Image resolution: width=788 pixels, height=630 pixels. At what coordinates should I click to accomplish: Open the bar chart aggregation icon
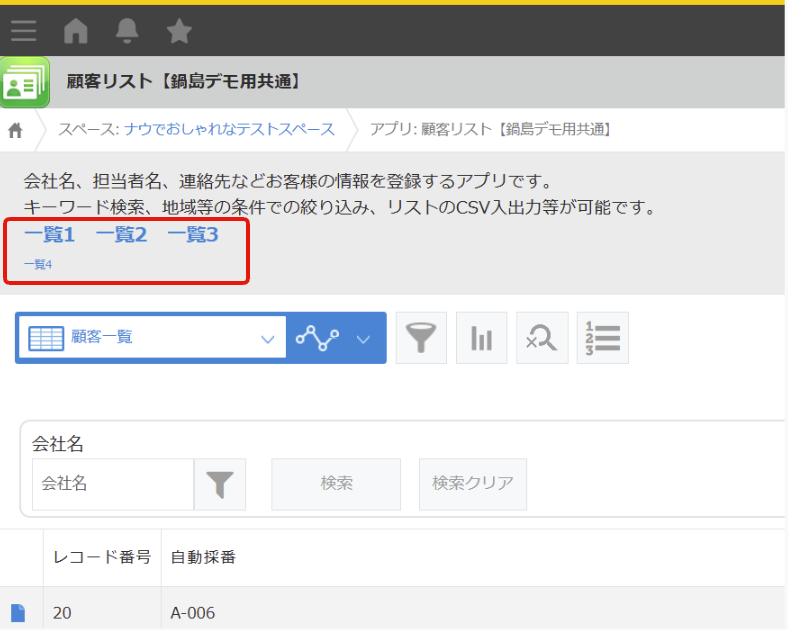(x=482, y=339)
